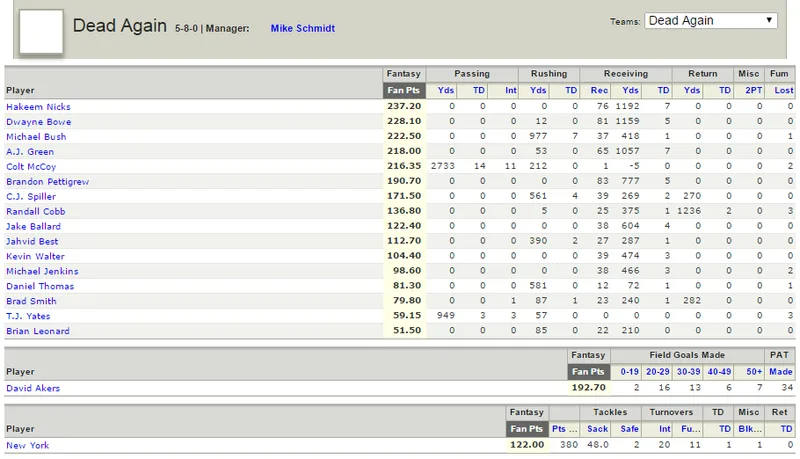Sort by Receiving Rec column

click(599, 90)
